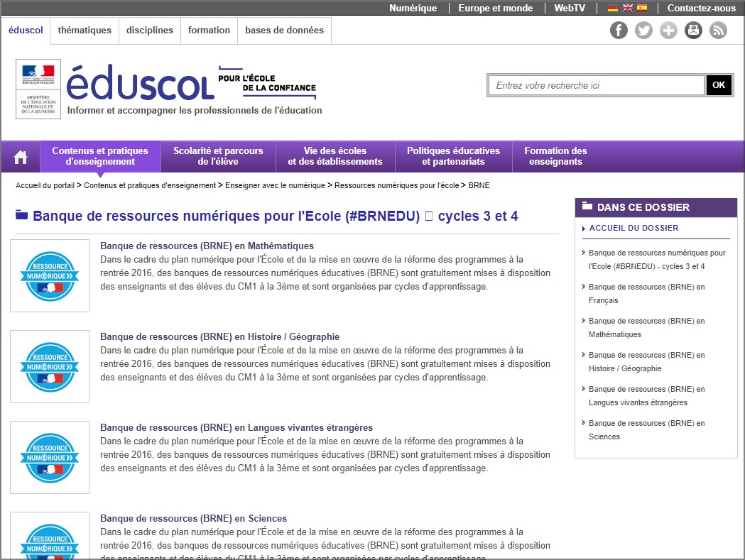745x560 pixels.
Task: Open sidebar link BRNE en Mathématiques
Action: pyautogui.click(x=647, y=328)
